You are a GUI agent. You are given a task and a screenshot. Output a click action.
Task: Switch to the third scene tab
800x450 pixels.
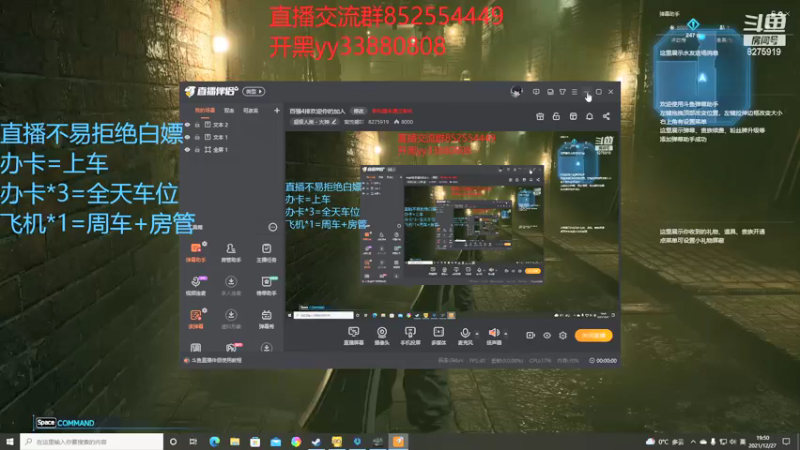pyautogui.click(x=251, y=110)
